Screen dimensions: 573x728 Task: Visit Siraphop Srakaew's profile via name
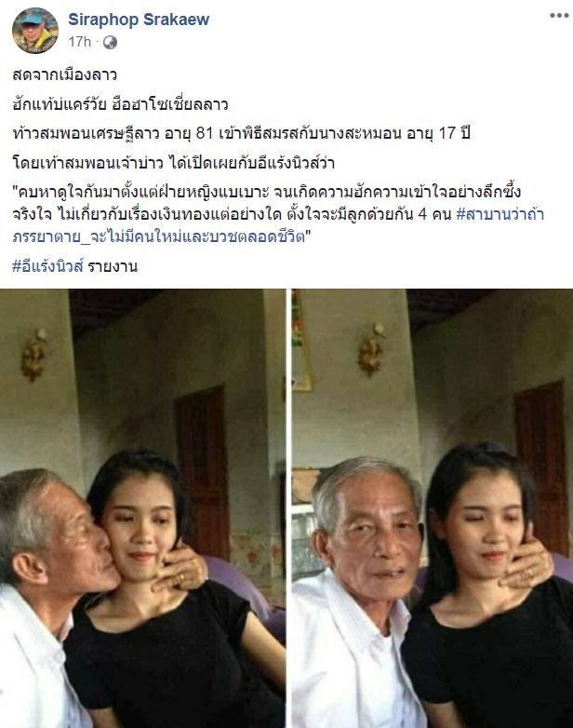point(139,20)
